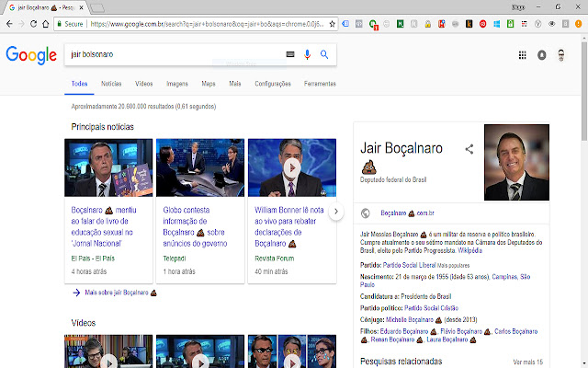Open the El País news headline link
588x368 pixels.
tap(104, 226)
